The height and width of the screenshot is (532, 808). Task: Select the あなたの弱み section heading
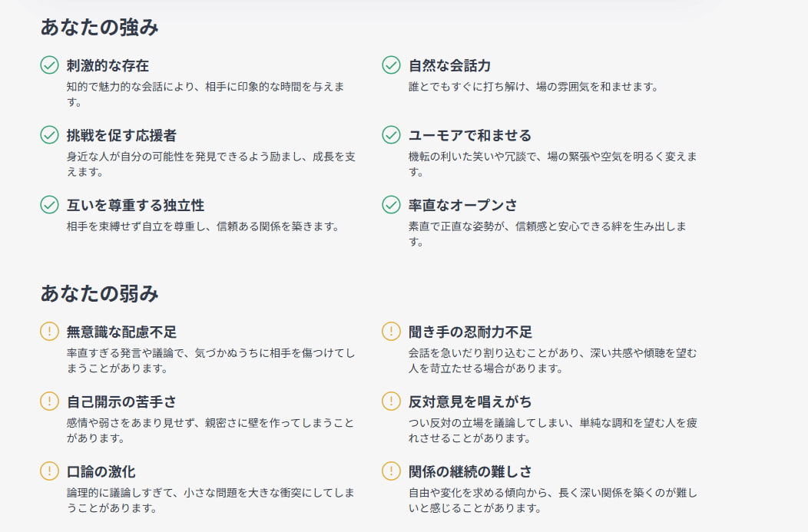click(99, 293)
